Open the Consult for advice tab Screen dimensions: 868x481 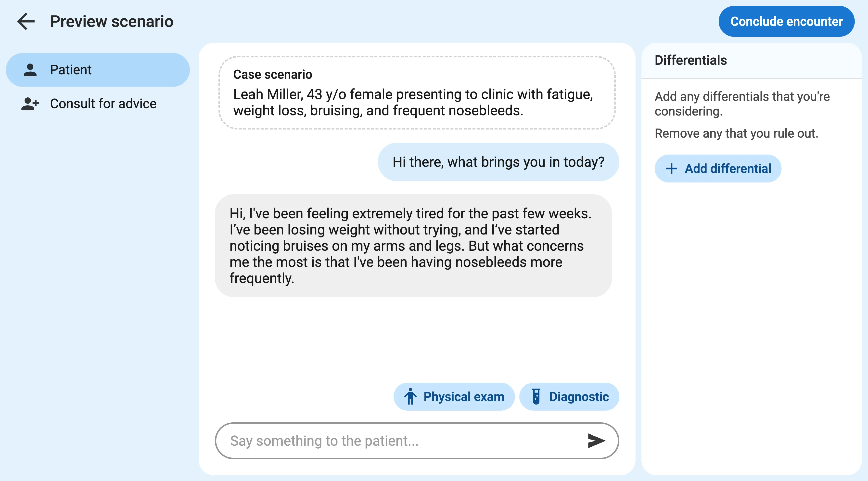[x=103, y=104]
